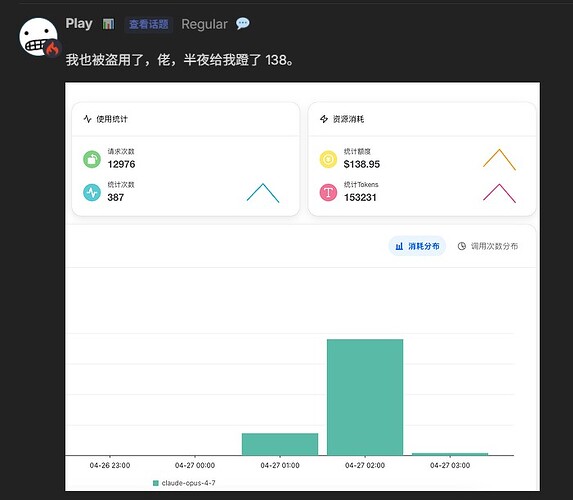Click the pulse icon beside 使用统计
This screenshot has height=500, width=573.
click(87, 119)
